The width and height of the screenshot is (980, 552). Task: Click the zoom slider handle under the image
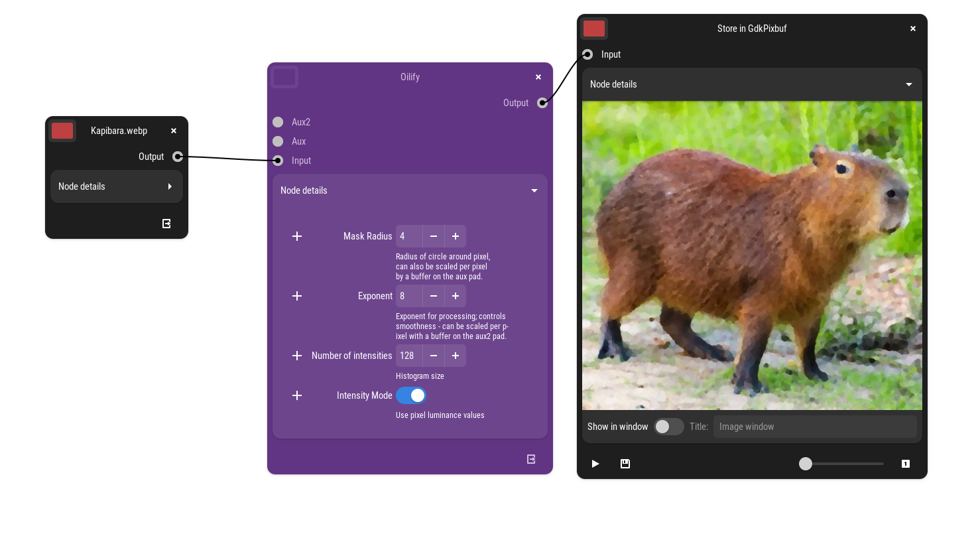(805, 464)
